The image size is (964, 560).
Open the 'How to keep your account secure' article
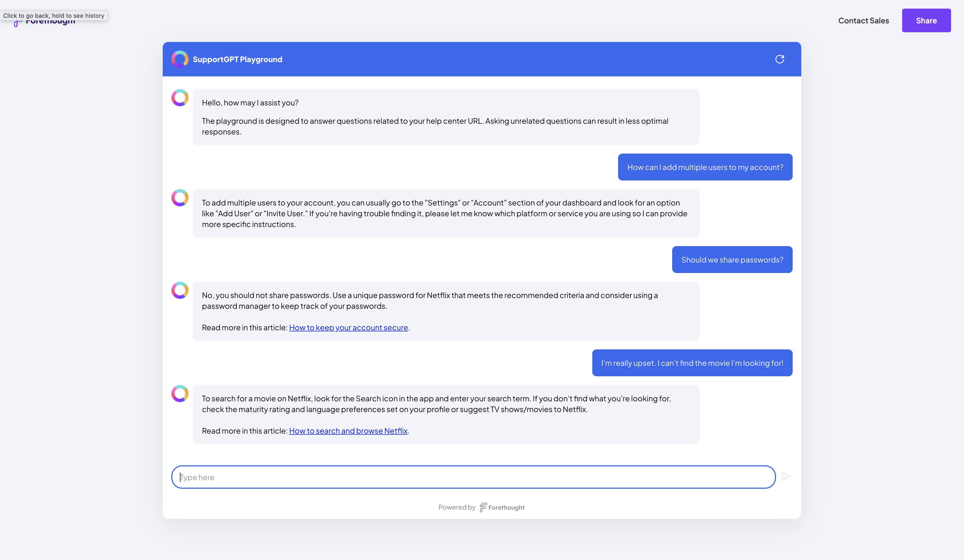click(349, 327)
